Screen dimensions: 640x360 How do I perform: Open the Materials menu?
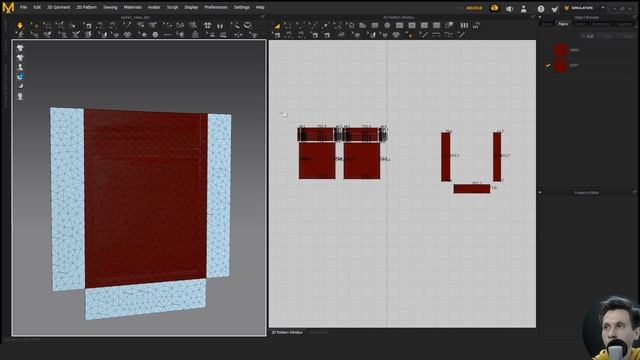pyautogui.click(x=132, y=7)
